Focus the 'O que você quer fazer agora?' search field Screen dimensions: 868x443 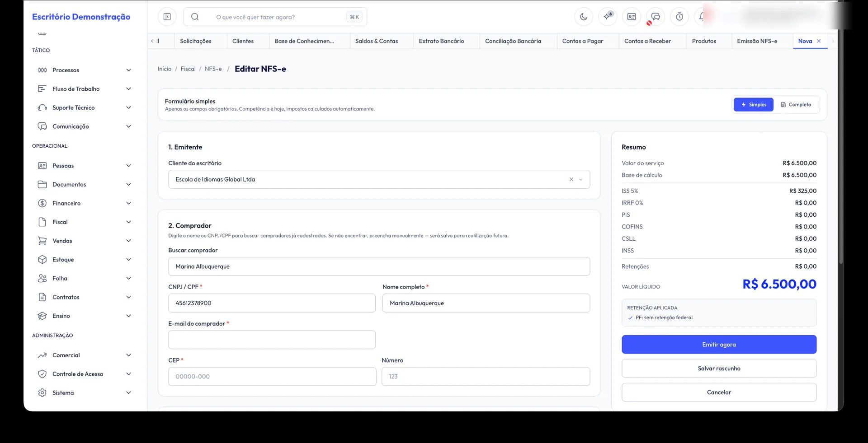276,17
